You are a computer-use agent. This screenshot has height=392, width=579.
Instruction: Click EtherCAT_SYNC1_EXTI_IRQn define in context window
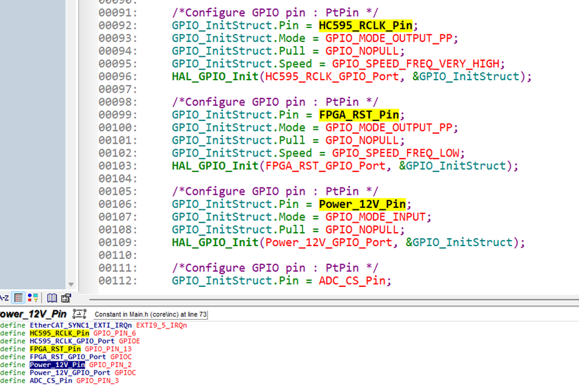click(80, 325)
